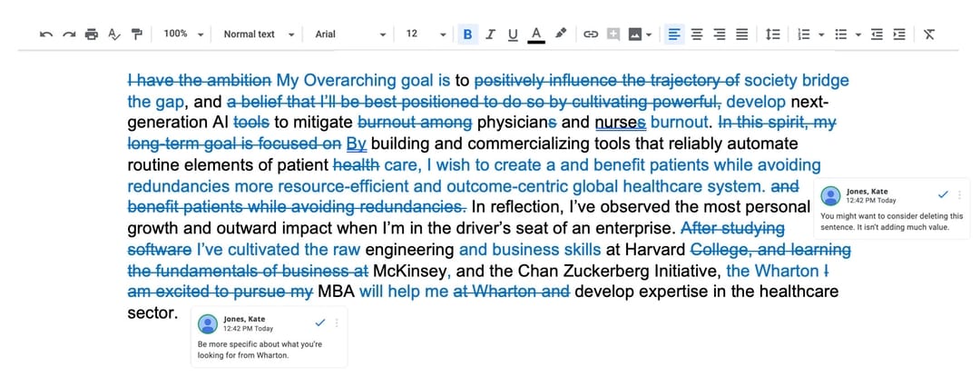
Task: Click Kate Jones avatar on Wharton comment
Action: click(x=208, y=324)
